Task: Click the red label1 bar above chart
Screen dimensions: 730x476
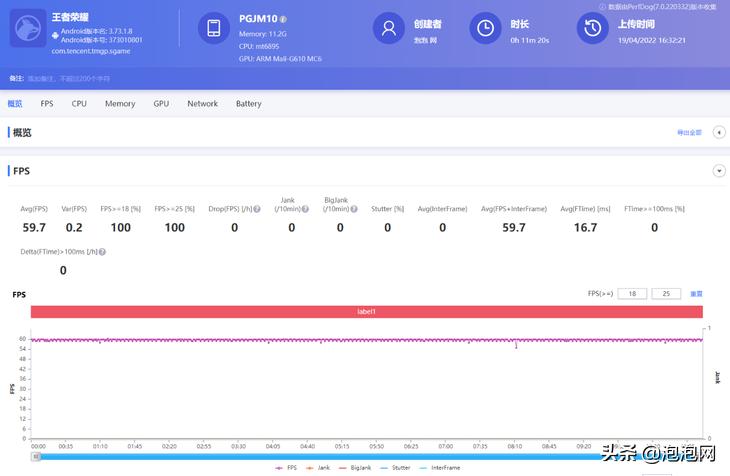Action: click(x=366, y=312)
